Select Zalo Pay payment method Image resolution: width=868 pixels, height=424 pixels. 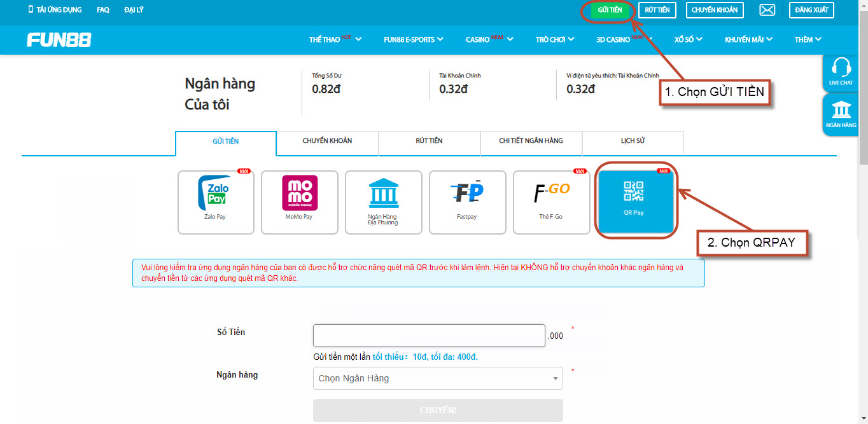tap(216, 202)
